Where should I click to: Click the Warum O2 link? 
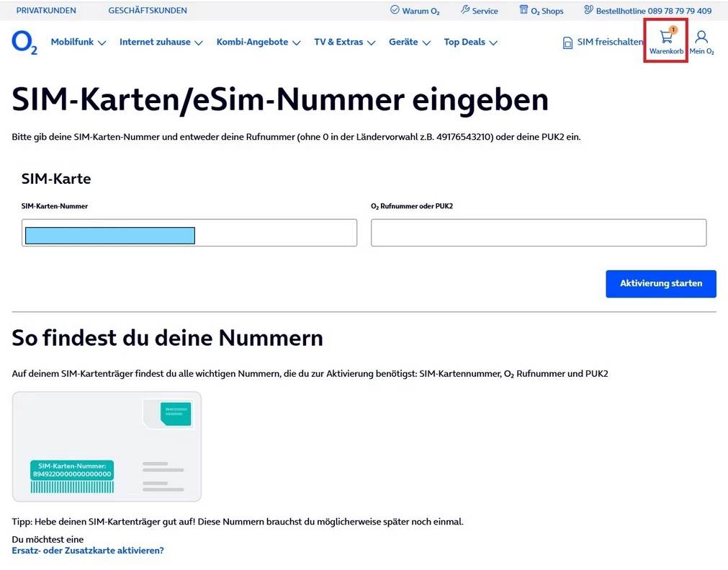pyautogui.click(x=421, y=11)
